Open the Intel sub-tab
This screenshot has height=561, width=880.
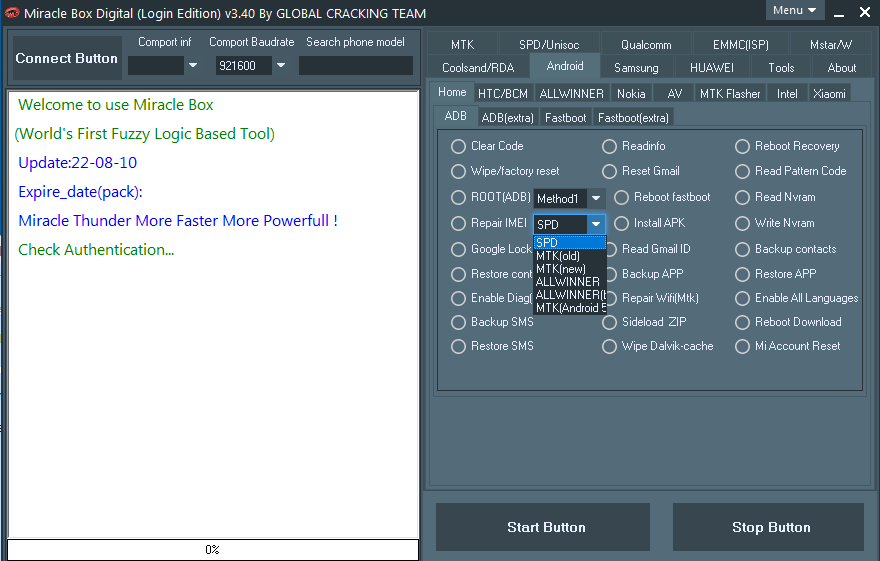coord(787,94)
